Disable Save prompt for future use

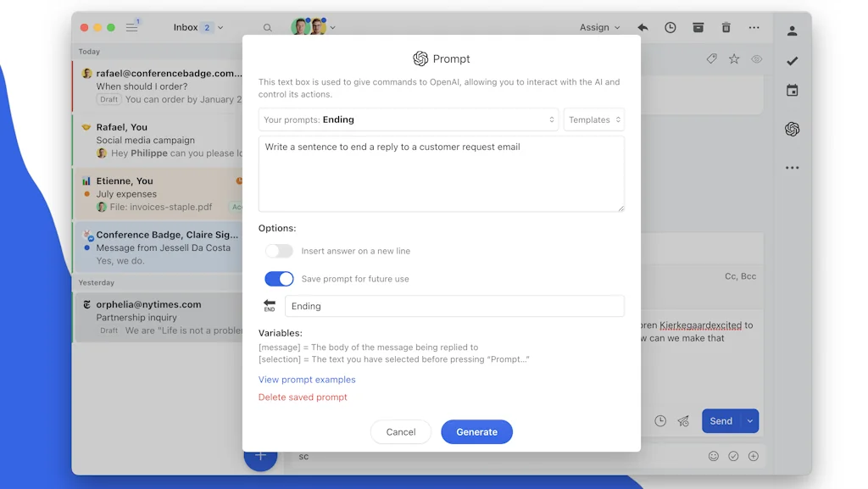click(279, 279)
